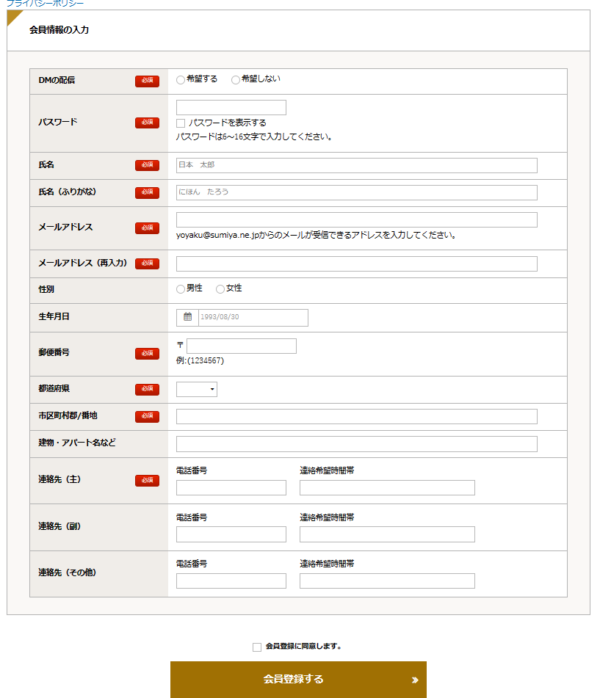The width and height of the screenshot is (600, 698).
Task: Open the プライバシーポリシー link
Action: (45, 3)
